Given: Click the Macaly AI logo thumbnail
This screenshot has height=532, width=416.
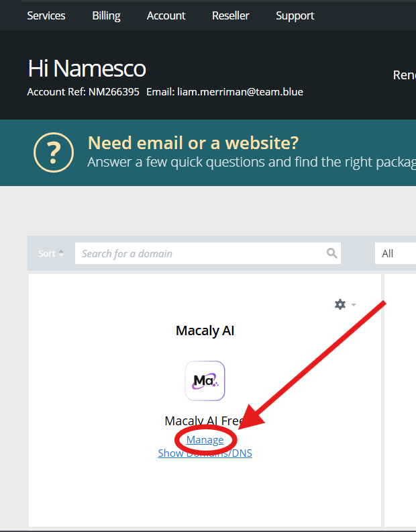Looking at the screenshot, I should (x=205, y=381).
